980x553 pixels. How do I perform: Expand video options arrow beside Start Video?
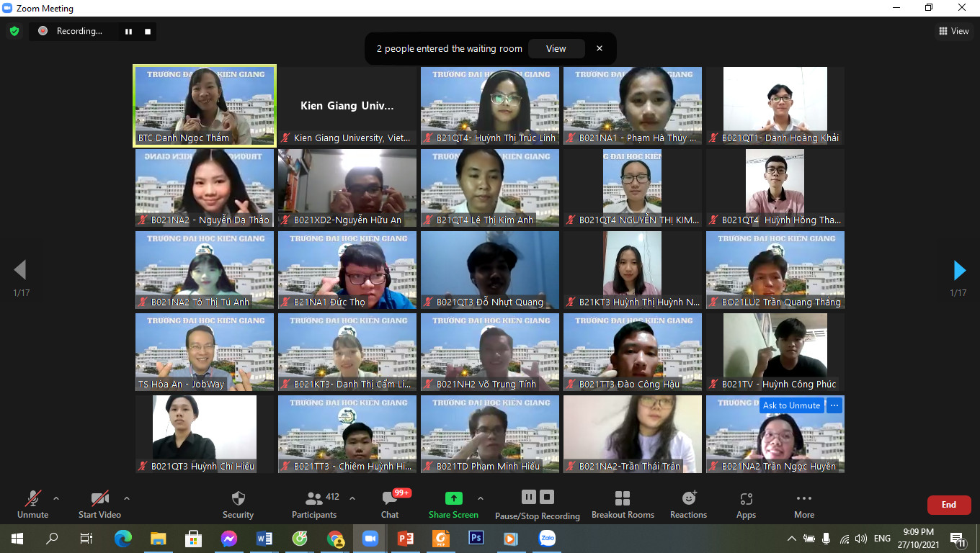click(127, 498)
